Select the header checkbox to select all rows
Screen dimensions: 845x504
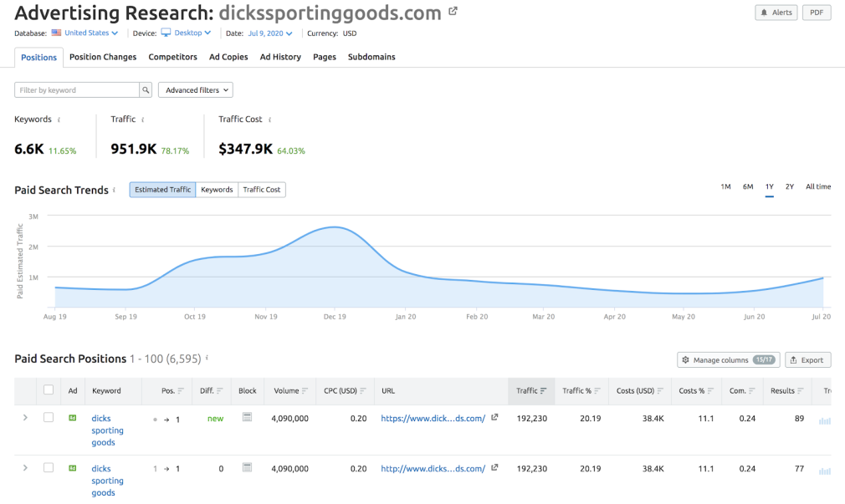48,390
